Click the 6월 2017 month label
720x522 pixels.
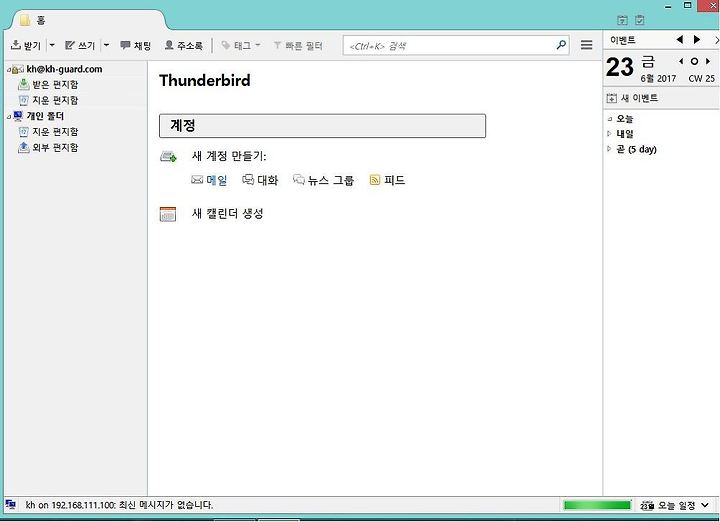(658, 79)
